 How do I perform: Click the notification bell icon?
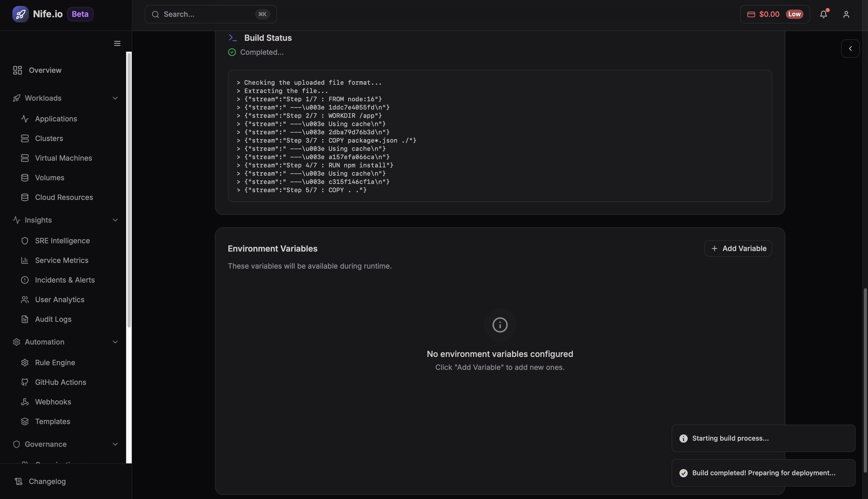click(824, 14)
